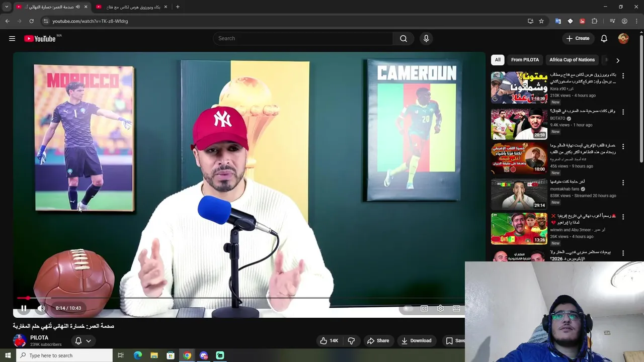Click the search magnifier button
644x362 pixels.
(x=404, y=38)
